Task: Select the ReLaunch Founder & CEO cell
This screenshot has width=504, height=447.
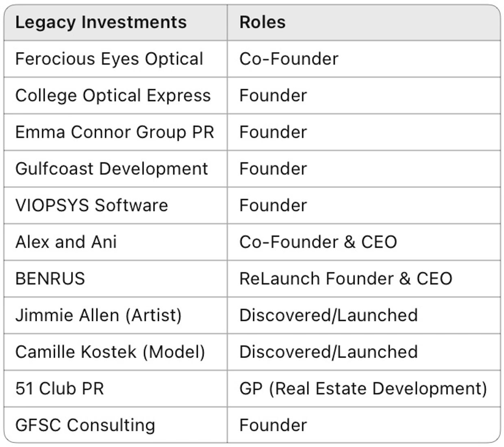Action: pyautogui.click(x=345, y=279)
